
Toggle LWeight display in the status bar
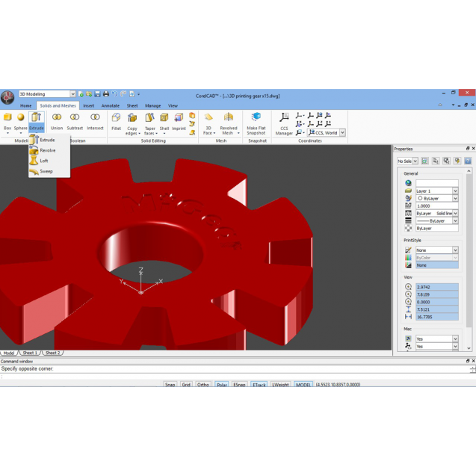pos(280,384)
